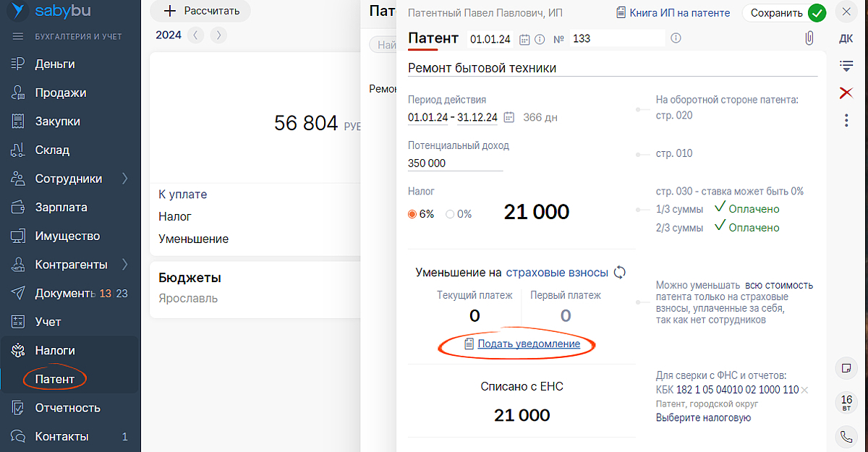Screen dimensions: 868x452
Task: Click the info icon beside patent number
Action: pos(676,38)
